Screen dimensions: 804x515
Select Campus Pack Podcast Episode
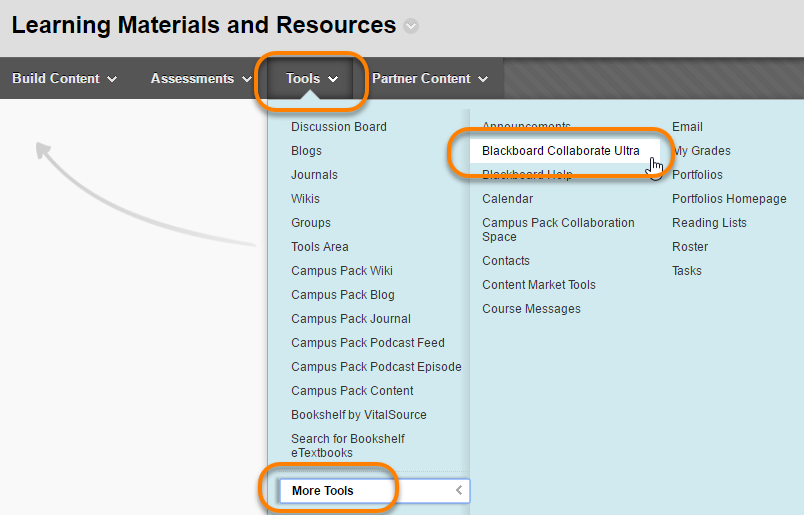[376, 367]
